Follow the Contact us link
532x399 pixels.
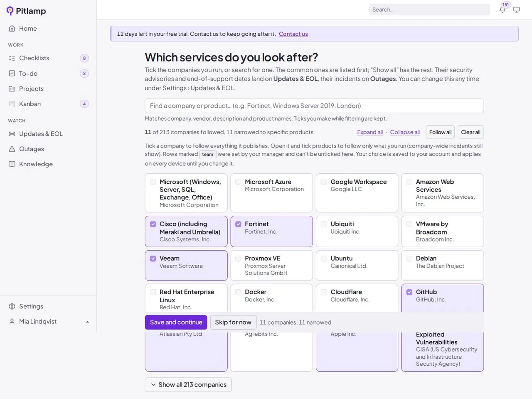point(293,34)
